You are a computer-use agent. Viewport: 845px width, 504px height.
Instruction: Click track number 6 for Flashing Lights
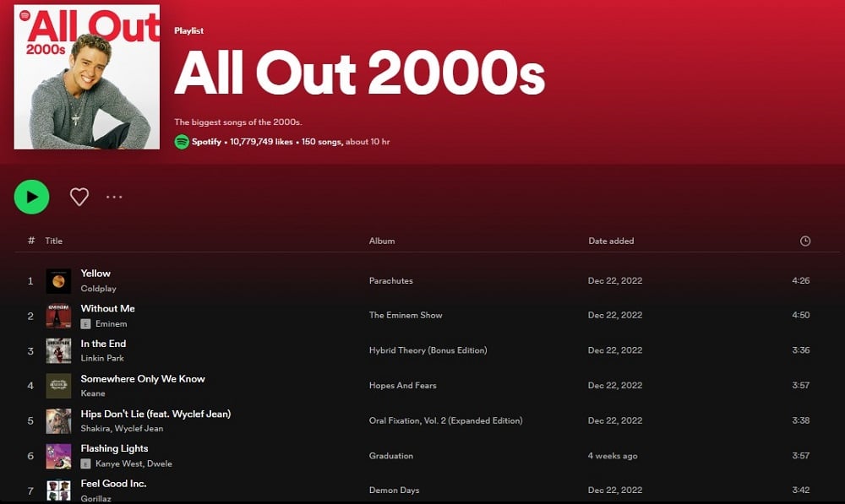pyautogui.click(x=30, y=456)
